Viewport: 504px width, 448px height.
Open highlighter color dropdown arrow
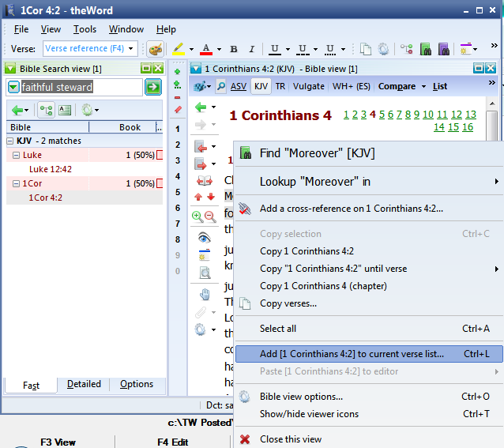192,49
